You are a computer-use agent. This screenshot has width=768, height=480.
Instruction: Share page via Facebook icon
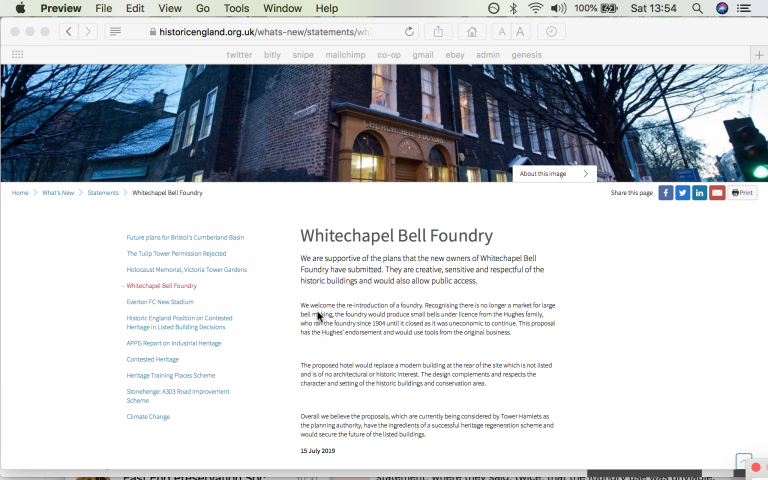click(665, 193)
